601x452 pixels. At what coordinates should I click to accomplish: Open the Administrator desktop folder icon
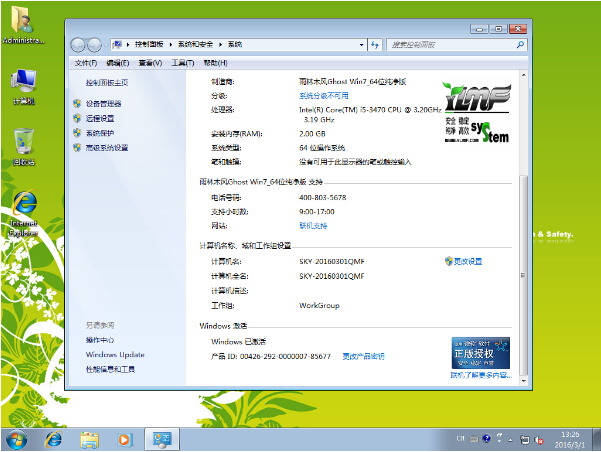coord(22,25)
